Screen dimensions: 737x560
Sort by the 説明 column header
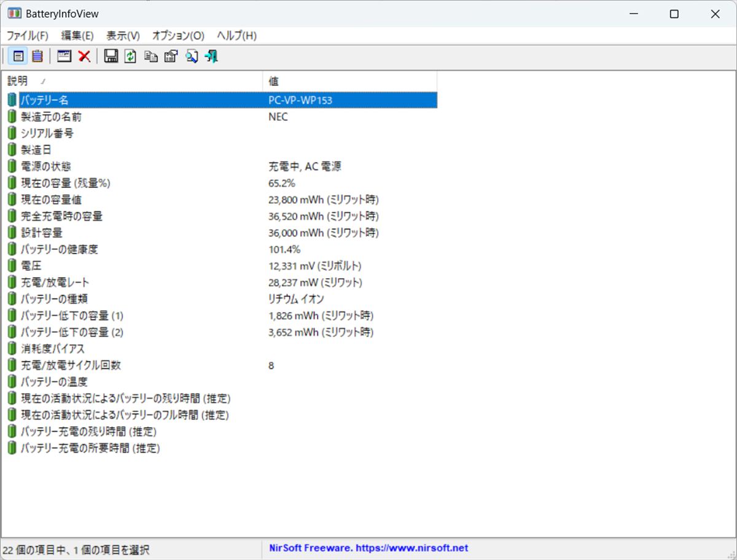tap(132, 81)
